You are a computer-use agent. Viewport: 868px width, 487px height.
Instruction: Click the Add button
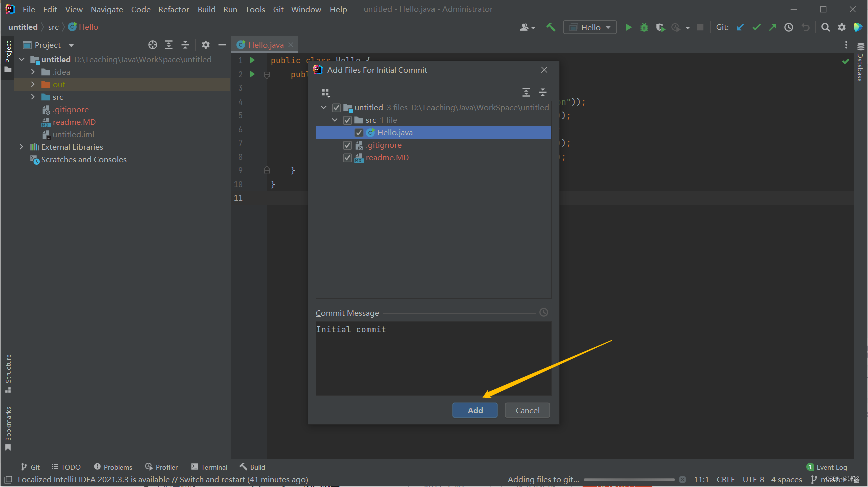coord(475,410)
